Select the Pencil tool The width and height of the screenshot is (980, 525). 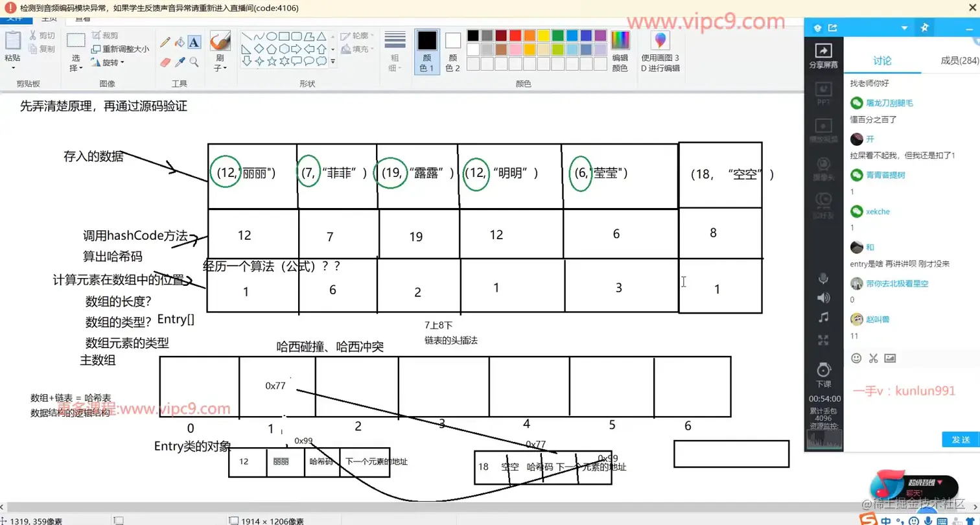coord(164,41)
